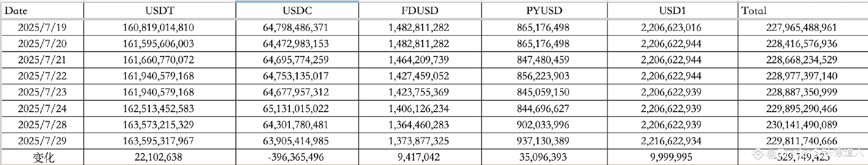Image resolution: width=868 pixels, height=165 pixels.
Task: Select date cell 2025/7/19
Action: click(42, 28)
